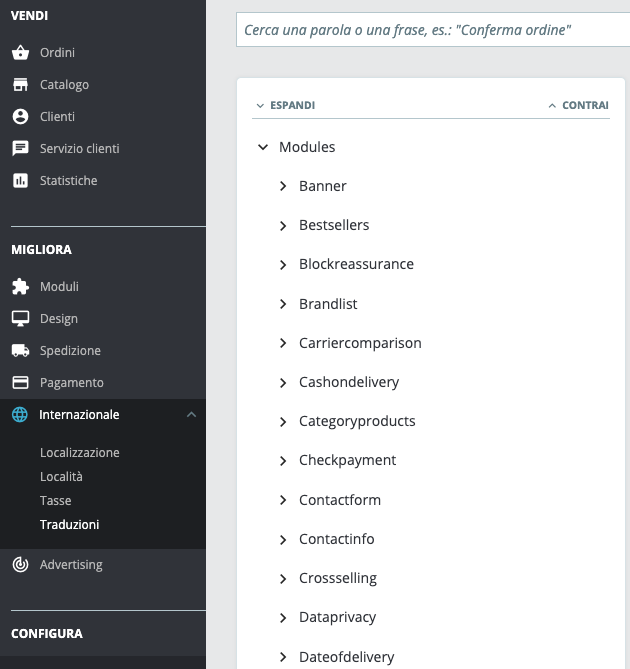Collapse the Internazionale menu chevron
Screen dimensions: 630x669
pyautogui.click(x=191, y=415)
